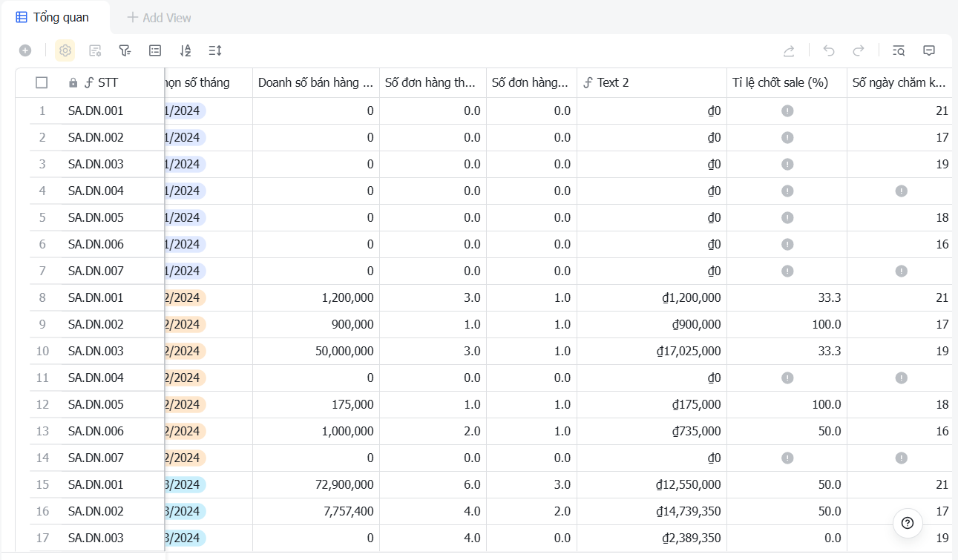Click the share arrow icon
958x560 pixels.
click(x=790, y=50)
